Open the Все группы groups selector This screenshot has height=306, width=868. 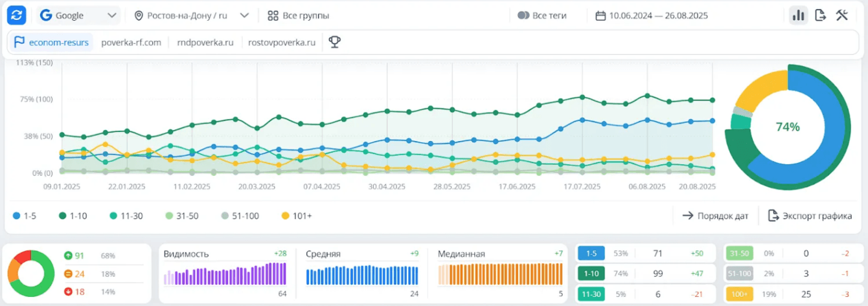coord(298,16)
